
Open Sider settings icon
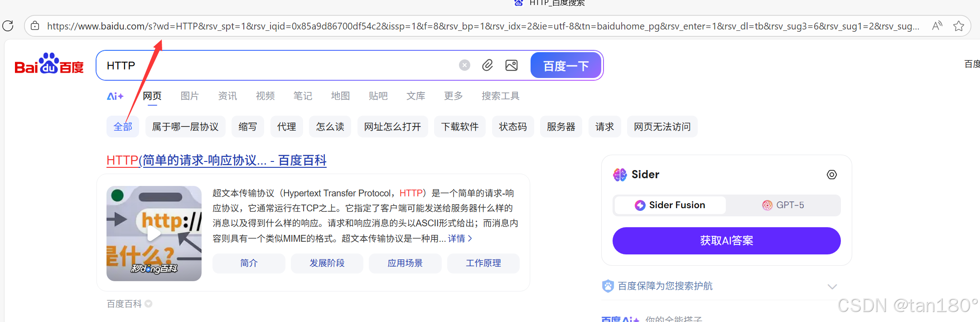(832, 175)
